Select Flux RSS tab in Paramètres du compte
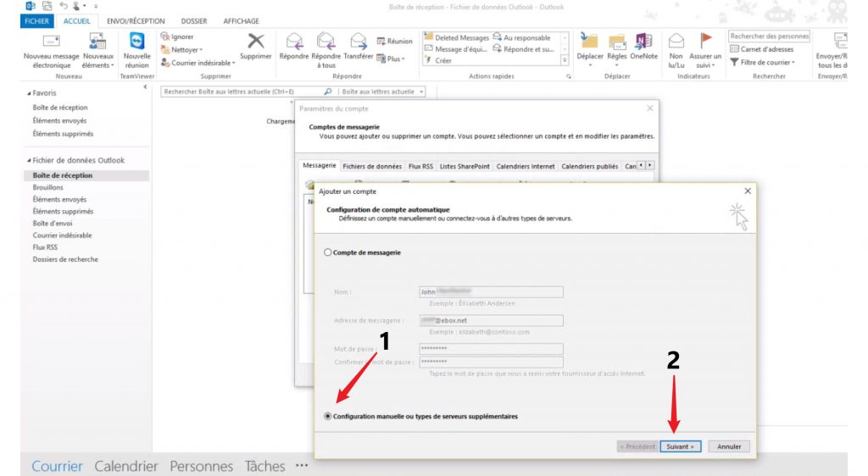 click(x=420, y=166)
